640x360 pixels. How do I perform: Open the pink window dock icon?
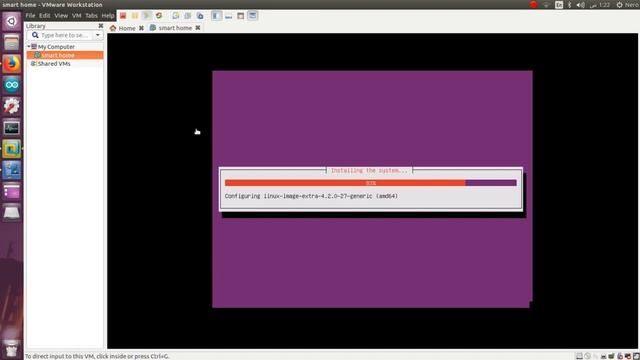[11, 191]
